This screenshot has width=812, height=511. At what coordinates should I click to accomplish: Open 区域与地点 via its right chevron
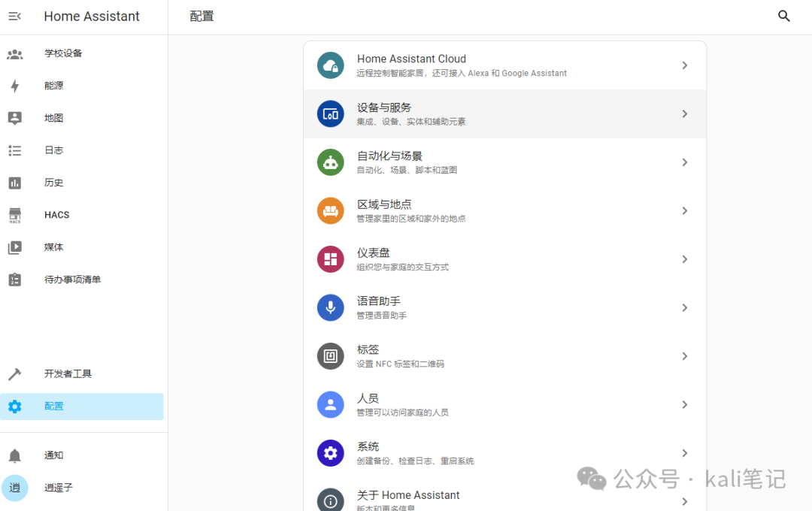tap(685, 210)
